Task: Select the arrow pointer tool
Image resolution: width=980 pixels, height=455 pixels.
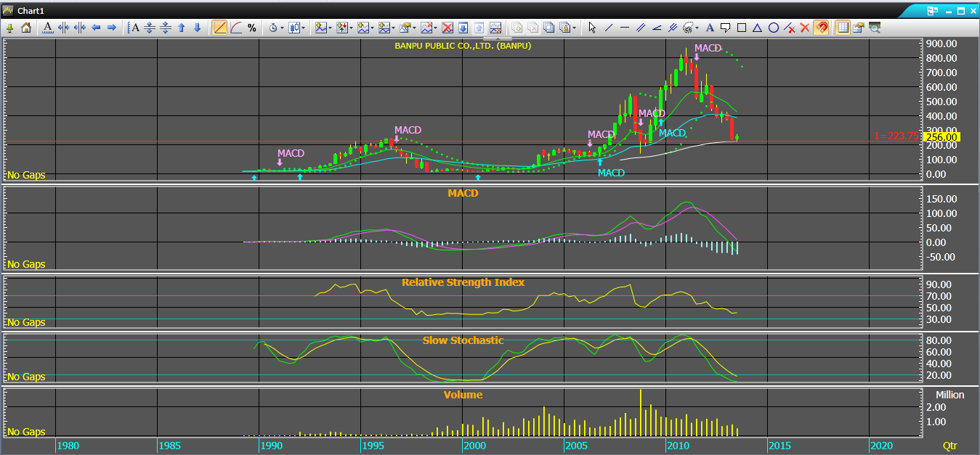Action: [x=592, y=28]
